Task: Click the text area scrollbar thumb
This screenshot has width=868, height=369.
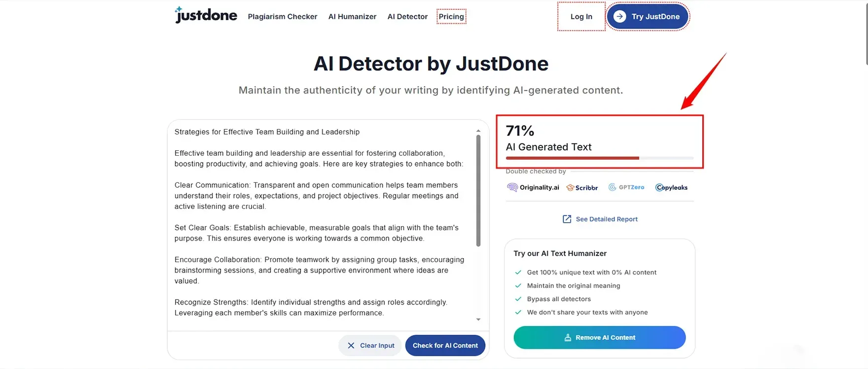Action: [478, 191]
